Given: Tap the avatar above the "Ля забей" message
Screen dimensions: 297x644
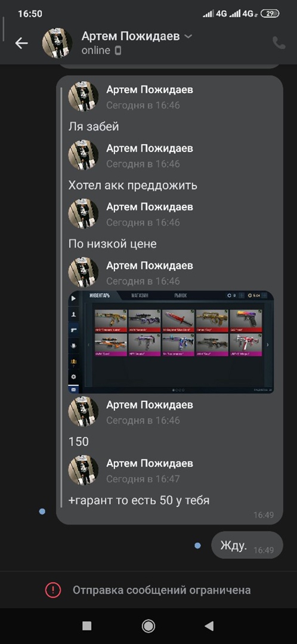Looking at the screenshot, I should pos(83,97).
